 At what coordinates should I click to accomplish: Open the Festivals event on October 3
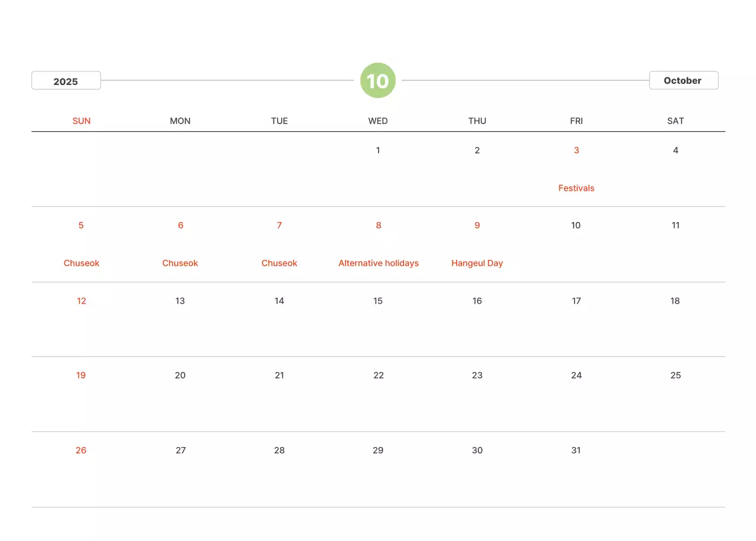tap(576, 188)
